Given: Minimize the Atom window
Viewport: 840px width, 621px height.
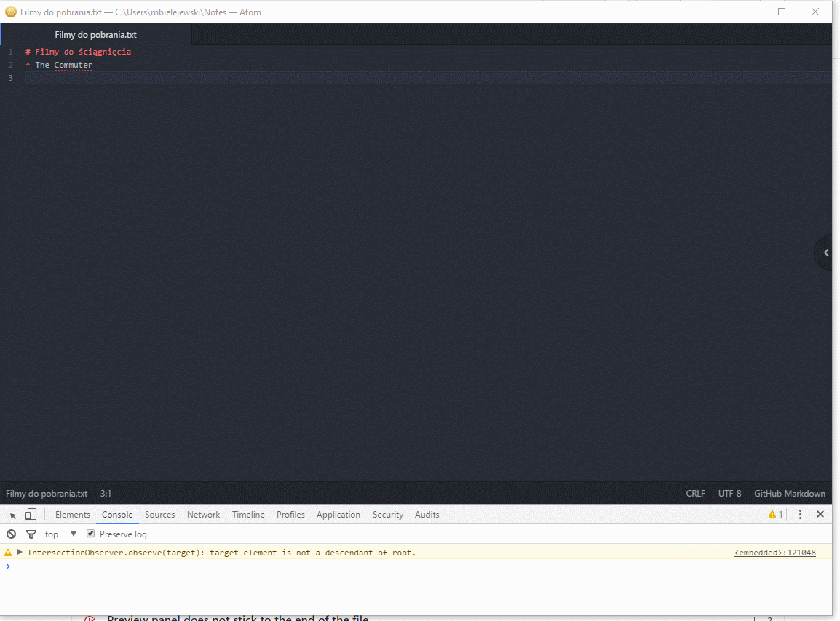Looking at the screenshot, I should [x=749, y=12].
